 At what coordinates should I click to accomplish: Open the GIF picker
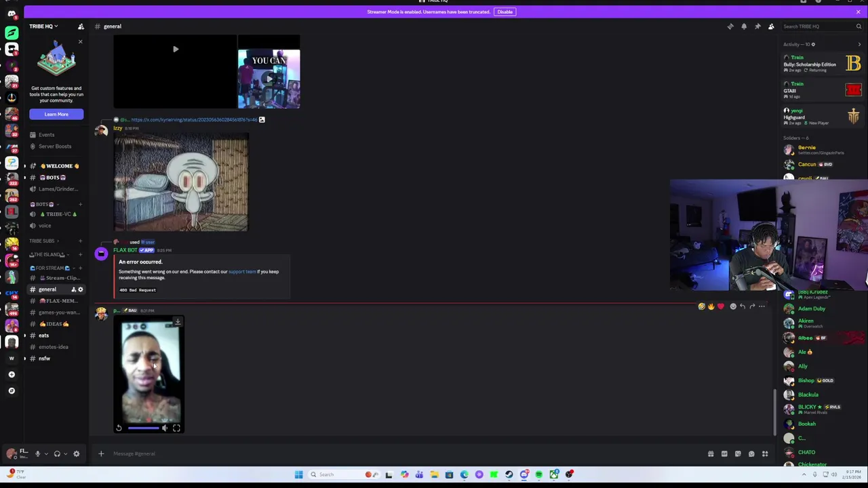click(724, 454)
